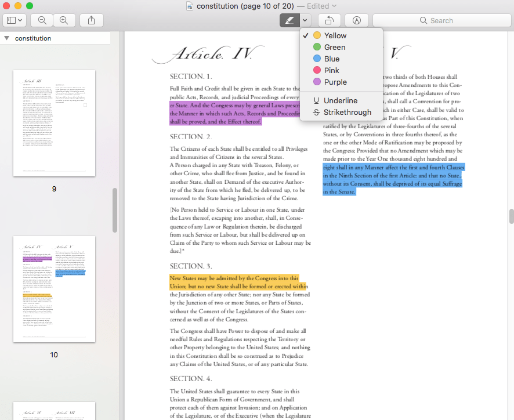Choose Purple from the highlight menu
This screenshot has height=420, width=514.
pos(335,81)
